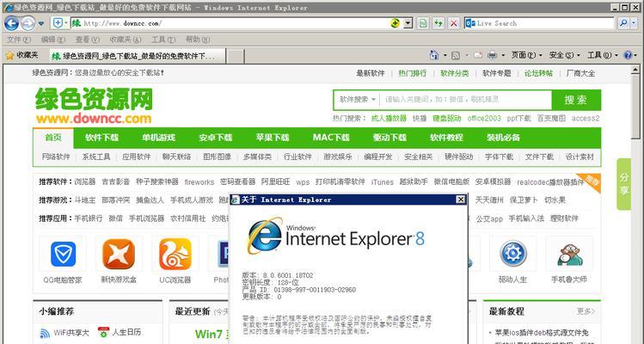Click the RSS feeds icon in command bar
The height and width of the screenshot is (344, 644).
point(456,55)
